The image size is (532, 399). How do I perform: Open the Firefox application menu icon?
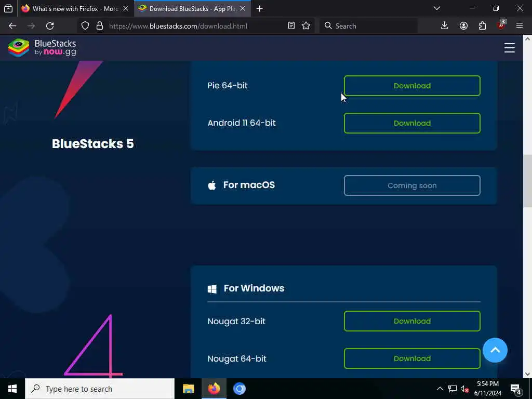tap(520, 26)
